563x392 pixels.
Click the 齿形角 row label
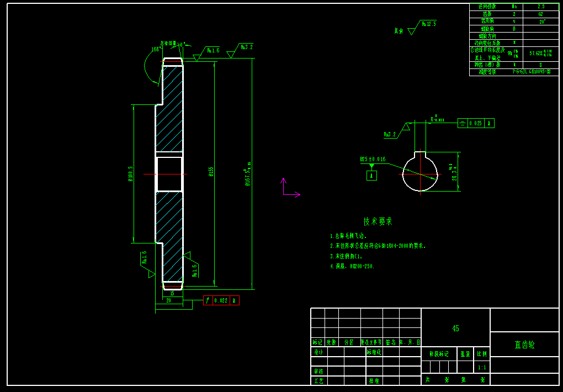[x=487, y=21]
